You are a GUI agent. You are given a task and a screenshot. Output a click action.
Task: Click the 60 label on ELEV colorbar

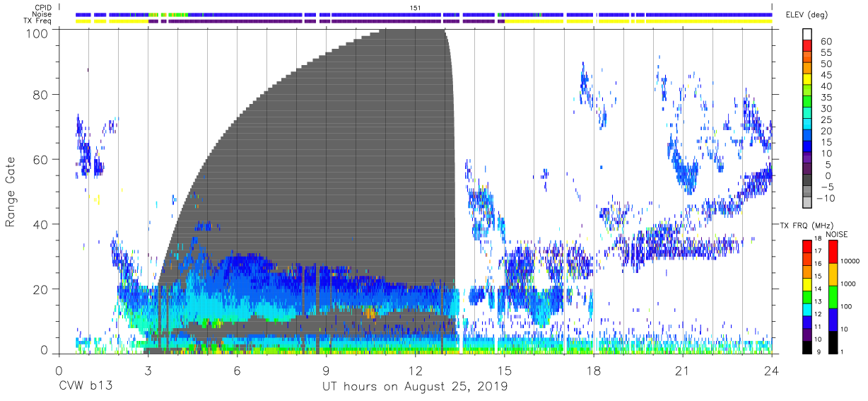point(826,41)
